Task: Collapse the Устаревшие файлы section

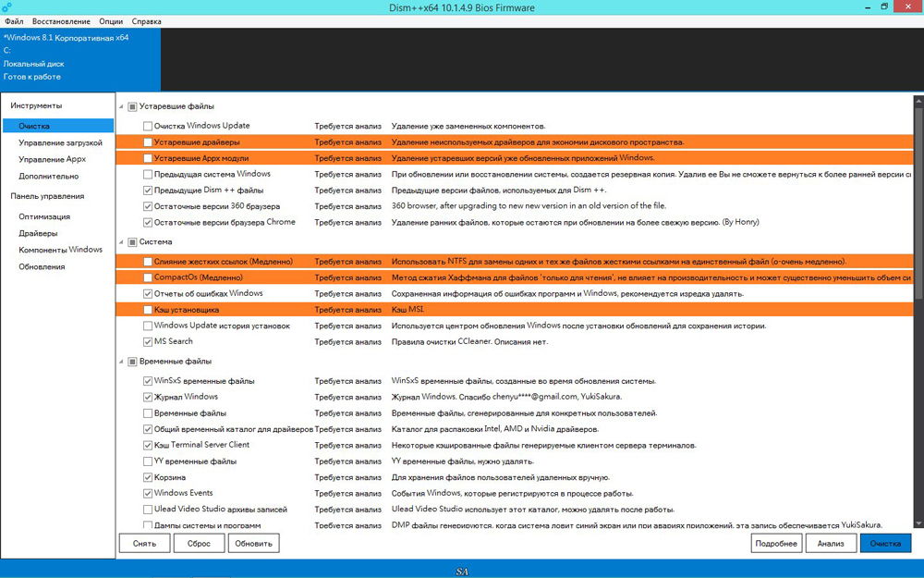Action: [121, 106]
